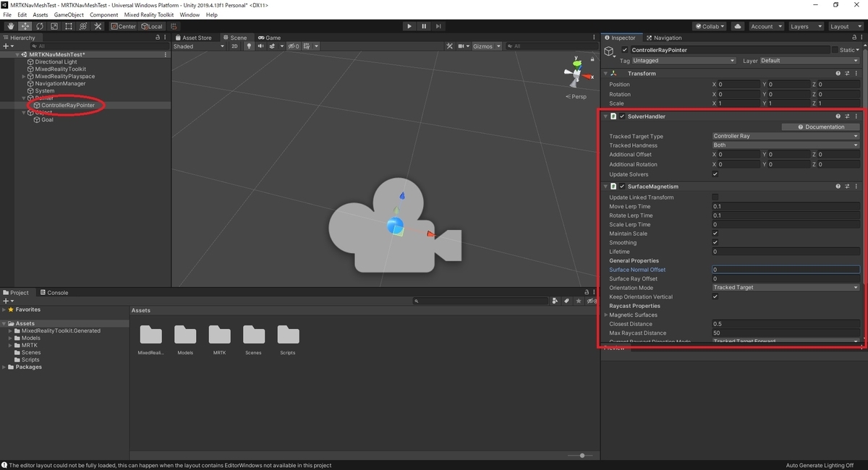Lock the Inspector panel
The image size is (868, 470).
point(854,38)
